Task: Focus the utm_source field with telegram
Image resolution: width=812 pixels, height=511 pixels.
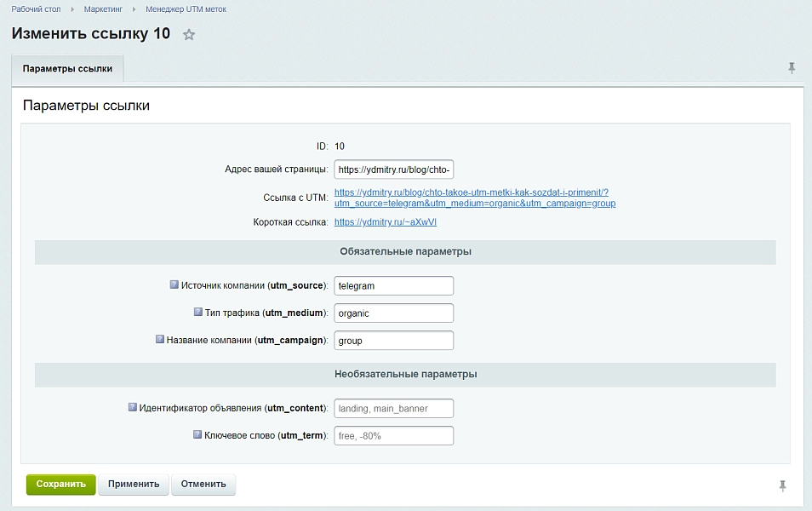Action: click(x=393, y=285)
